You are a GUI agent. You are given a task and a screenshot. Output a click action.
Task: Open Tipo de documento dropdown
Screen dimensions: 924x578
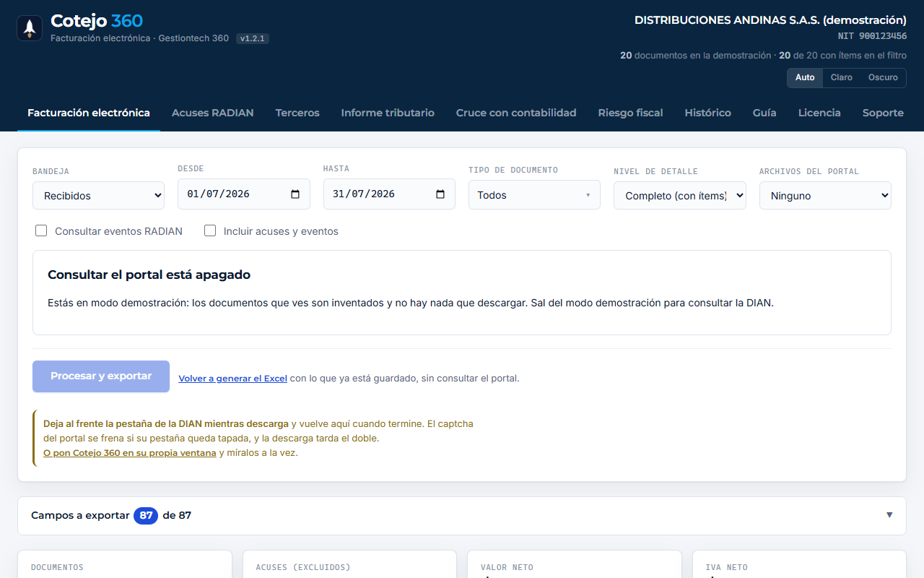coord(534,195)
